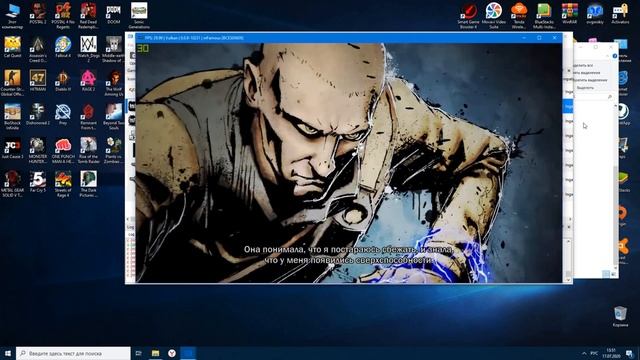This screenshot has height=360, width=640.
Task: Open the taskbar clock and date
Action: [611, 353]
